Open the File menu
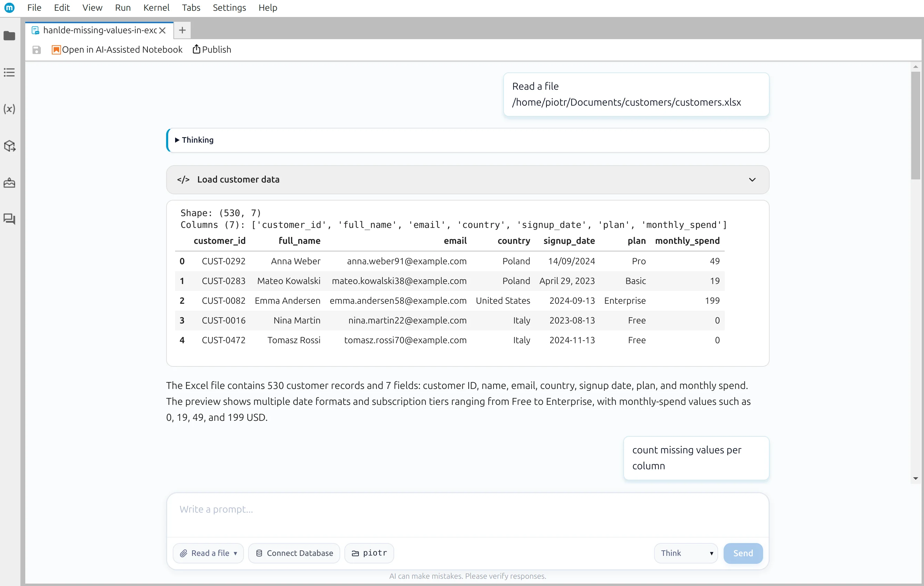This screenshot has width=924, height=586. coord(34,8)
